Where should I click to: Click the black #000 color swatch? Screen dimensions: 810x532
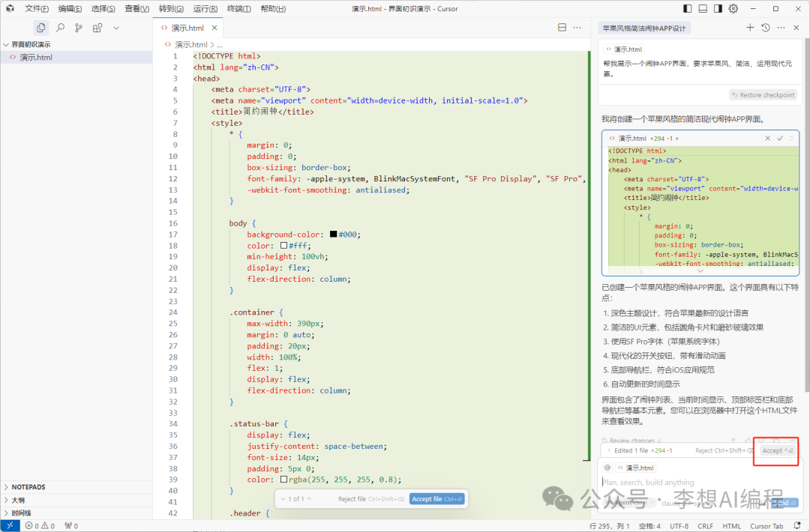(x=333, y=235)
